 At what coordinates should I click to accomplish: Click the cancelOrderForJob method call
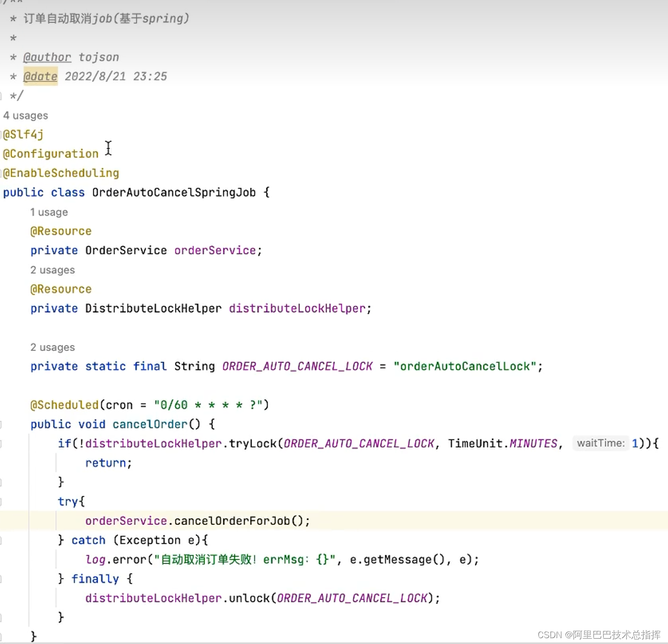pyautogui.click(x=232, y=521)
